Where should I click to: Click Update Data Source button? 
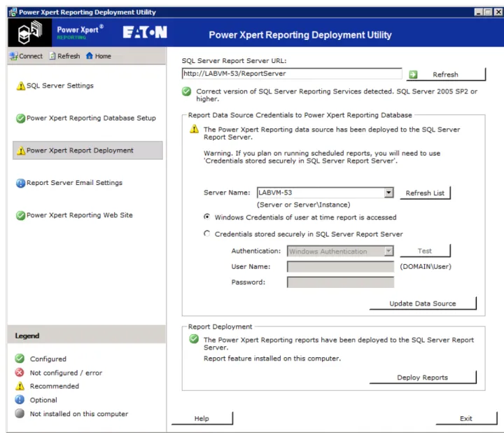(423, 303)
